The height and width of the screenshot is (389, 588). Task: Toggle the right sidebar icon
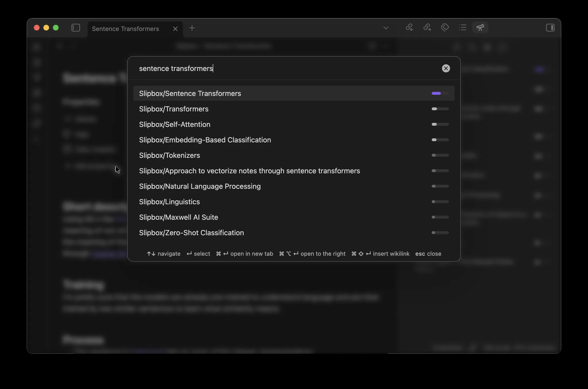click(550, 28)
